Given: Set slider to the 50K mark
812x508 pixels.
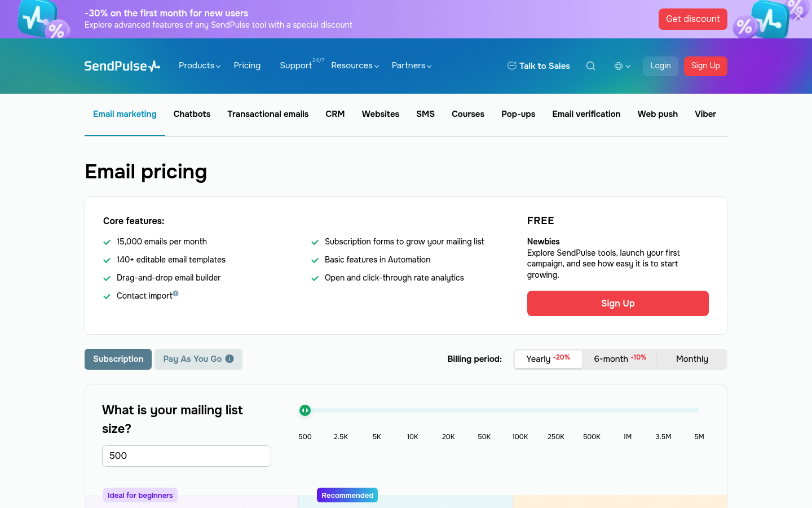Looking at the screenshot, I should (484, 436).
